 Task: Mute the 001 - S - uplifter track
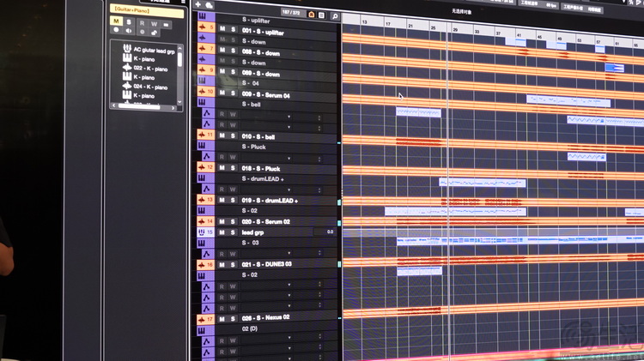[222, 28]
